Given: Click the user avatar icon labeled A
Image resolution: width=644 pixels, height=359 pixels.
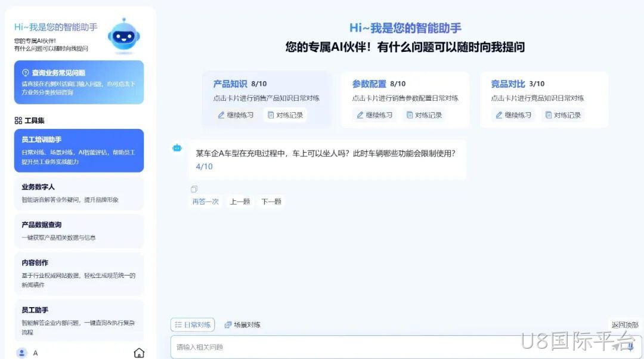Looking at the screenshot, I should click(22, 353).
